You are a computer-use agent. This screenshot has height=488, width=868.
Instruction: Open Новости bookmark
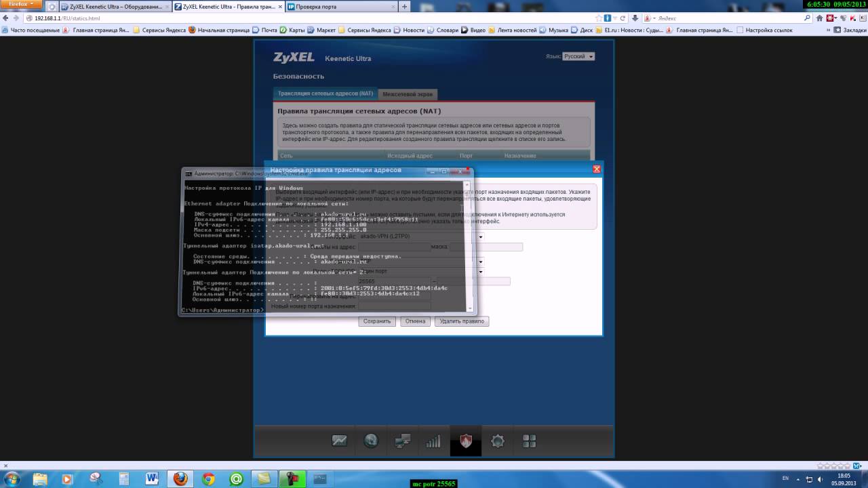409,30
